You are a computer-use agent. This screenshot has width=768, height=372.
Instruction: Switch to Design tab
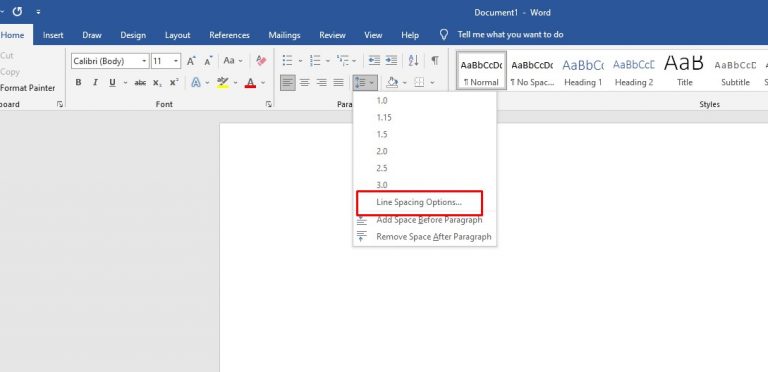(x=133, y=35)
